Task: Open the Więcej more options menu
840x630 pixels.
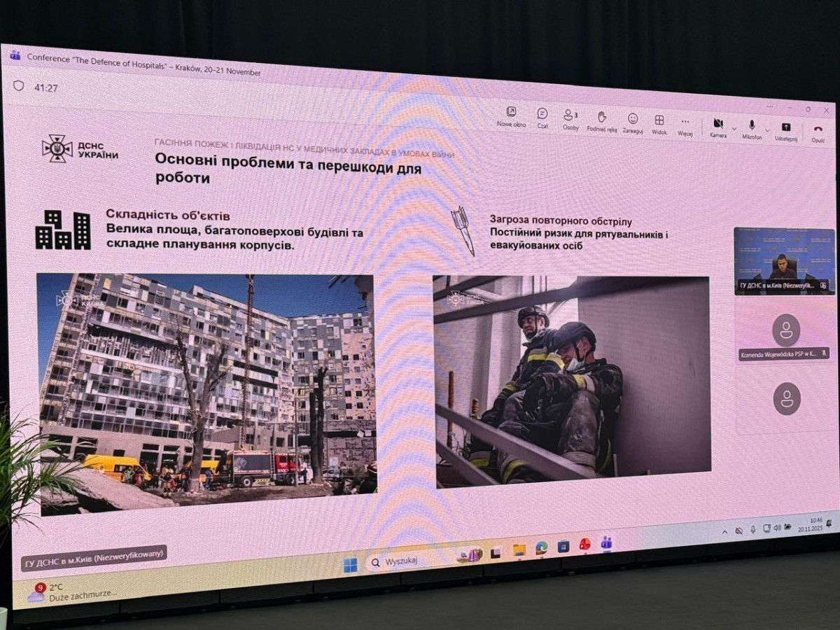Action: tap(685, 125)
